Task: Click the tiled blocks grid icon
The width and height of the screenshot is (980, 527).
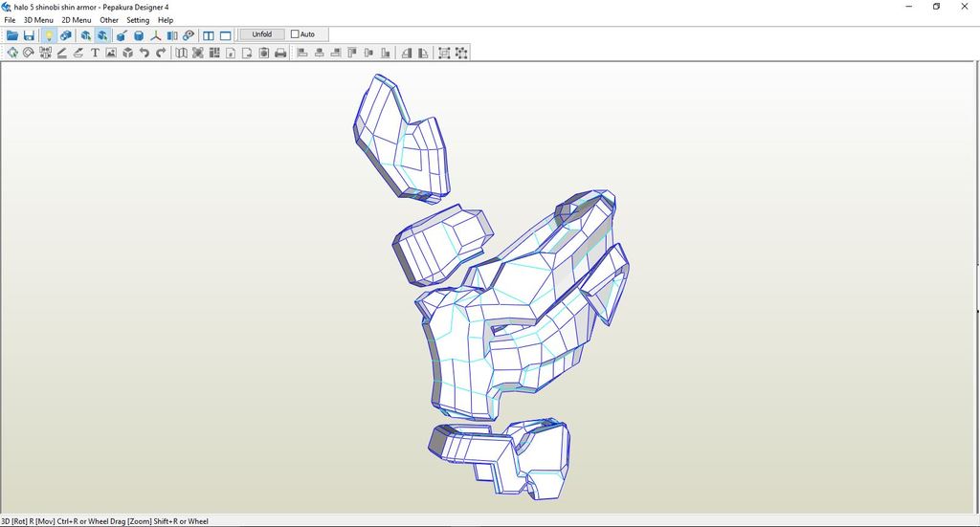Action: 214,53
